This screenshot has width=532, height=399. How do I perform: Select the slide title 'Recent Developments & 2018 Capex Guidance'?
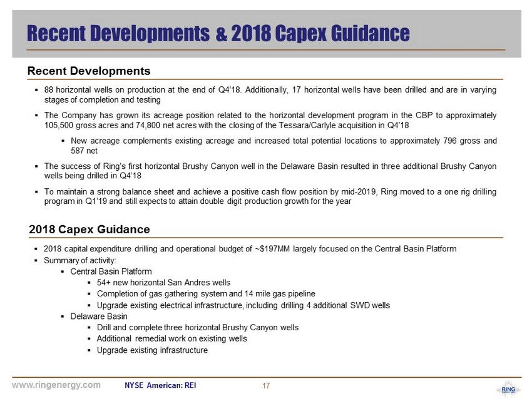[x=218, y=33]
